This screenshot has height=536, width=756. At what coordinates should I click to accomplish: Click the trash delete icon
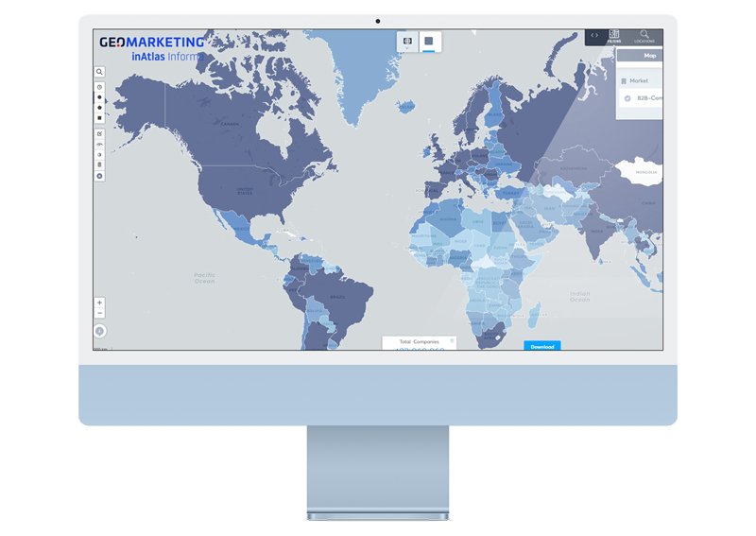click(99, 165)
